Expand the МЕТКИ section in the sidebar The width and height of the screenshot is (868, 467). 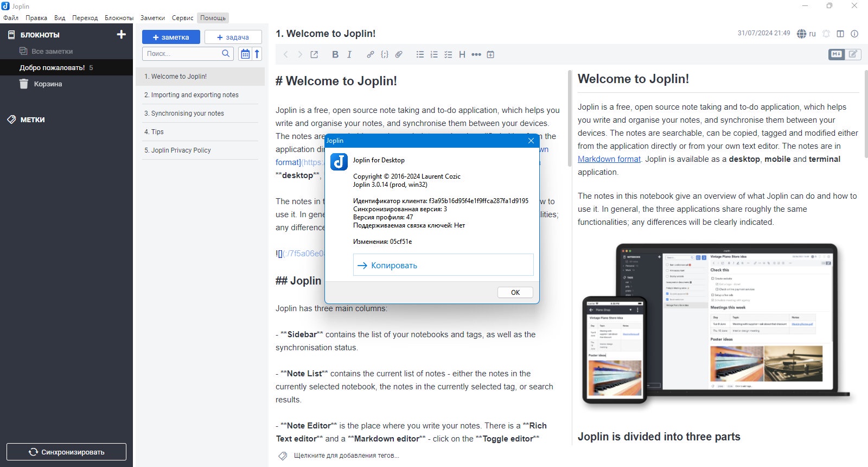33,119
